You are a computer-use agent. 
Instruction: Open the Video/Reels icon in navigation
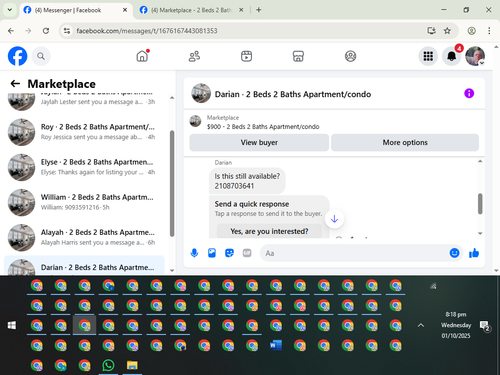[246, 56]
